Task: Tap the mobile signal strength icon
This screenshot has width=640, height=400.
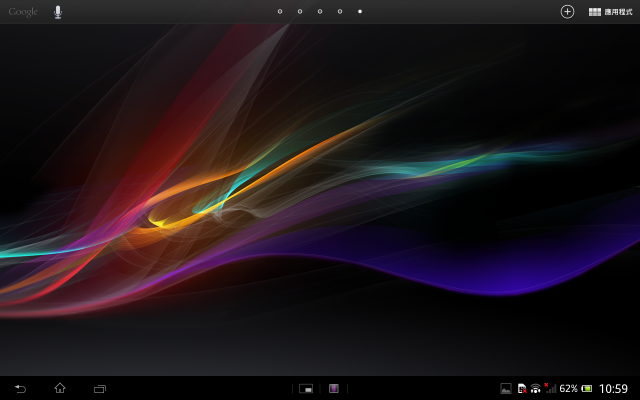Action: click(x=550, y=388)
